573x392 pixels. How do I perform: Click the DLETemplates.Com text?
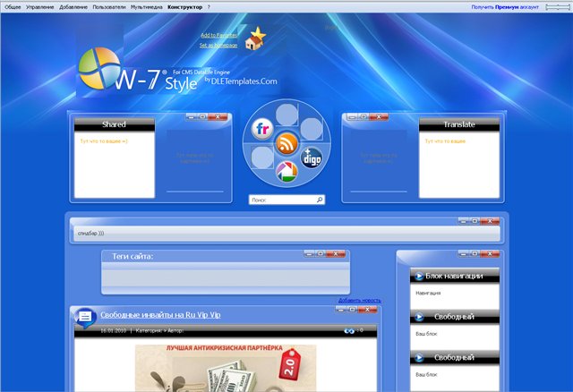point(244,81)
